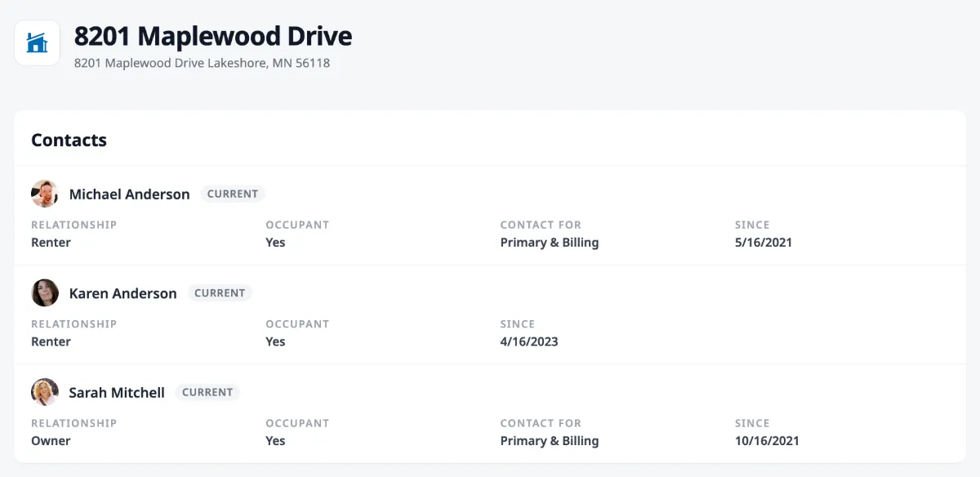Screen dimensions: 980x477
Task: Open Michael Anderson's contact name
Action: pos(129,194)
